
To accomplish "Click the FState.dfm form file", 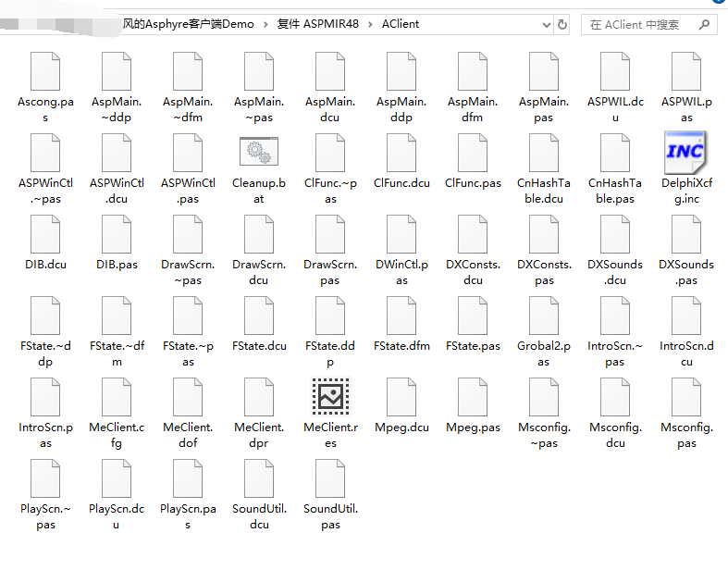I will [401, 316].
